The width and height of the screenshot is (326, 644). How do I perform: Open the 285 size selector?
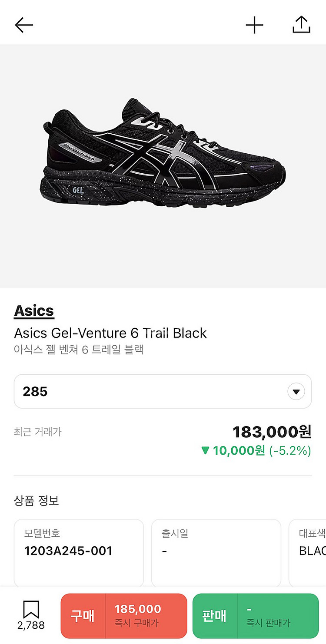[163, 392]
